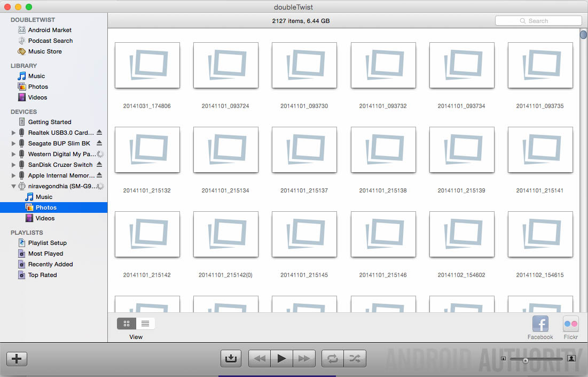The width and height of the screenshot is (588, 377).
Task: Open Podcast Search
Action: [x=50, y=41]
